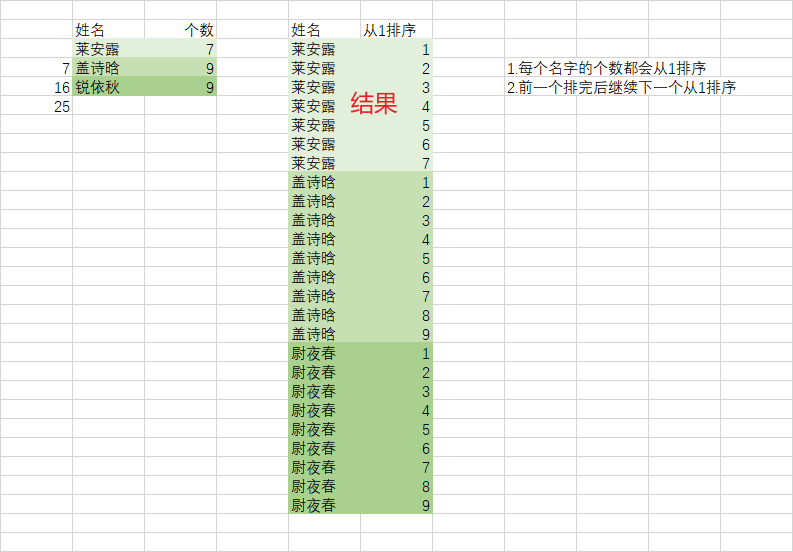793x552 pixels.
Task: Click sort number 4 beside 莱安露 in 从1排序 column
Action: tap(396, 106)
